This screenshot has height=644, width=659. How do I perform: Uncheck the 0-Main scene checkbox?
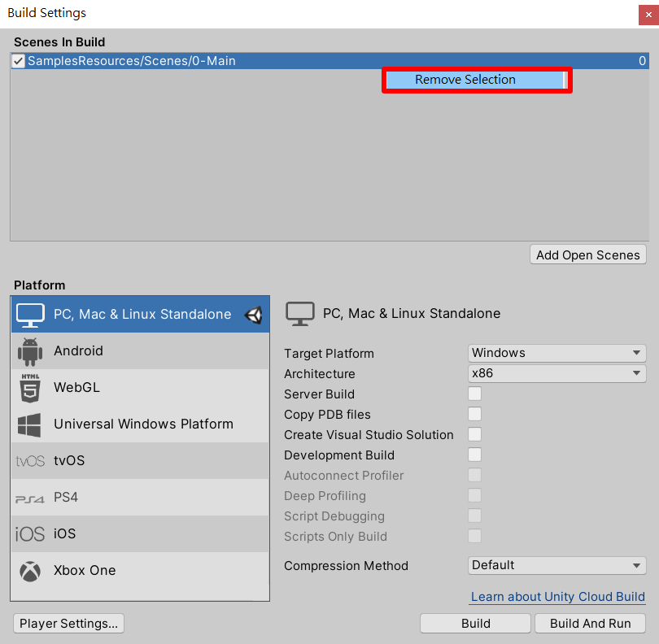coord(19,61)
